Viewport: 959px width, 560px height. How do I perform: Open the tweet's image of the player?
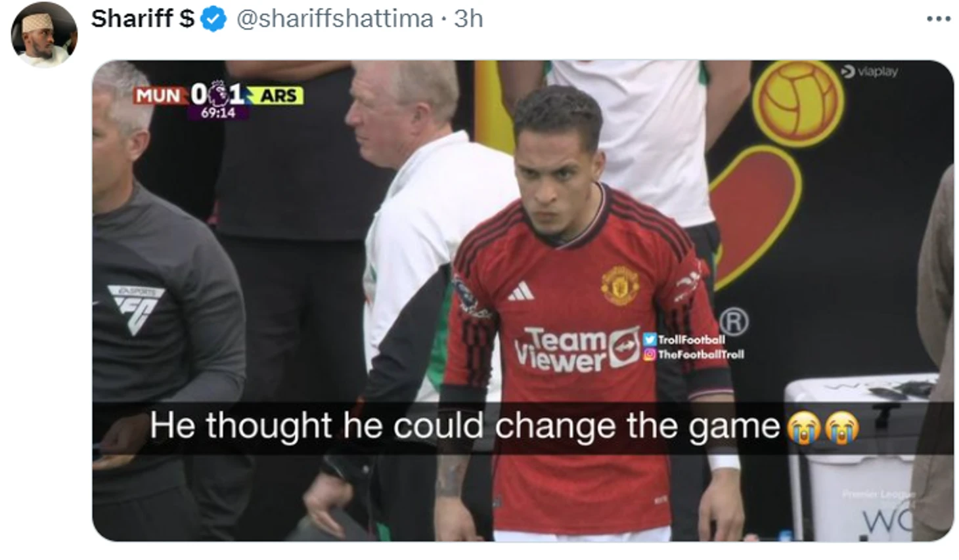(523, 301)
